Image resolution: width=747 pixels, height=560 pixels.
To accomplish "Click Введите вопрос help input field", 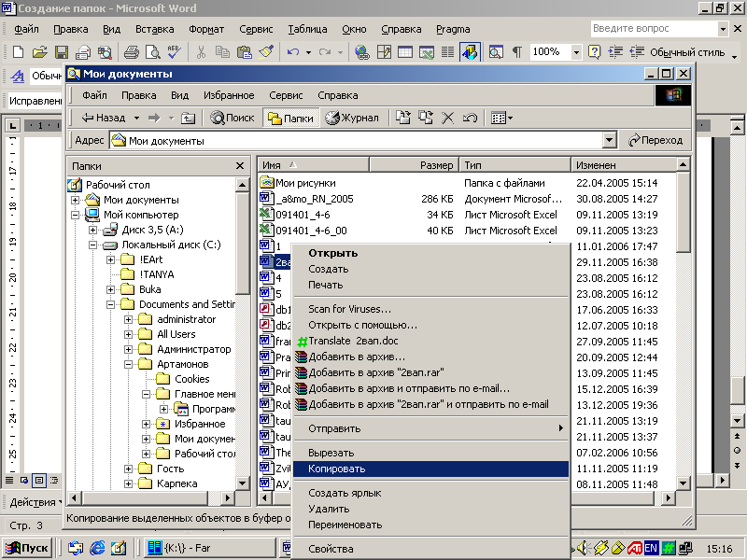I will 654,29.
